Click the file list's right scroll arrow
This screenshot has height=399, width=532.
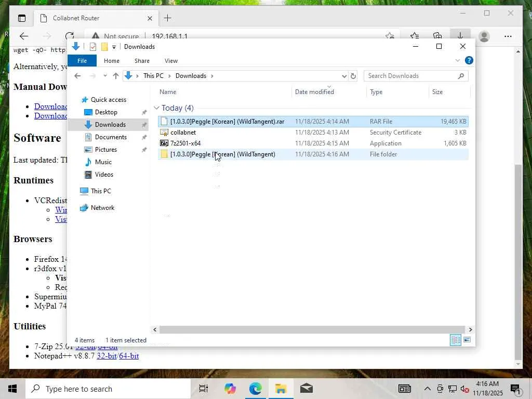tap(470, 329)
